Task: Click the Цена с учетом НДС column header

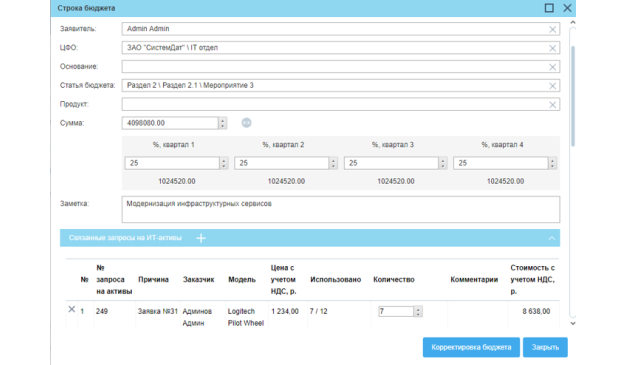Action: 283,279
